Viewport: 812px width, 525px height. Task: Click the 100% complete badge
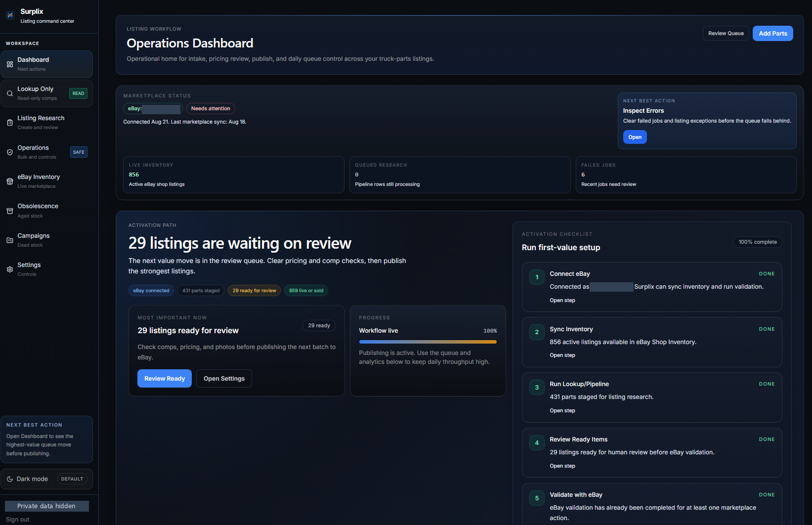pos(758,242)
